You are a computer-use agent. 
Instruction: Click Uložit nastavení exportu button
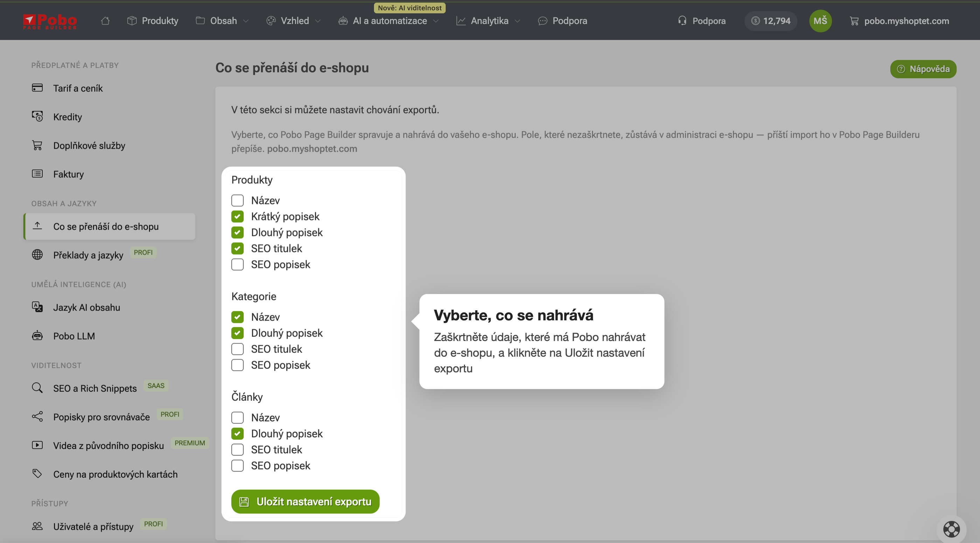point(305,502)
